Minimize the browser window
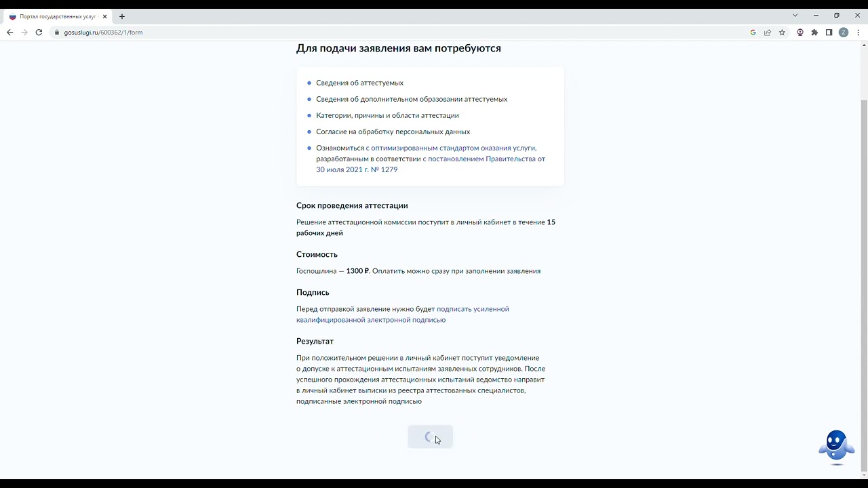868x488 pixels. tap(816, 16)
